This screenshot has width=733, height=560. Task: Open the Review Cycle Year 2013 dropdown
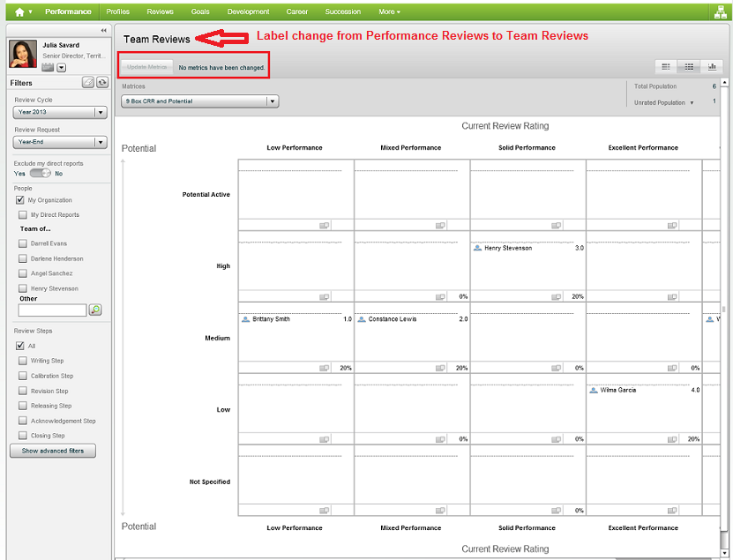coord(100,112)
